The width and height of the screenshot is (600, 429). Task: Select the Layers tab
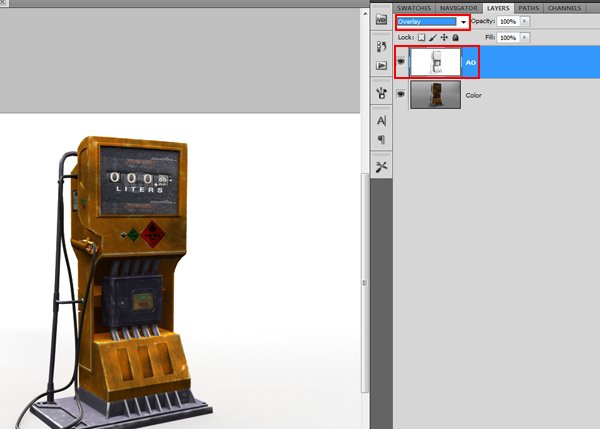click(x=498, y=8)
